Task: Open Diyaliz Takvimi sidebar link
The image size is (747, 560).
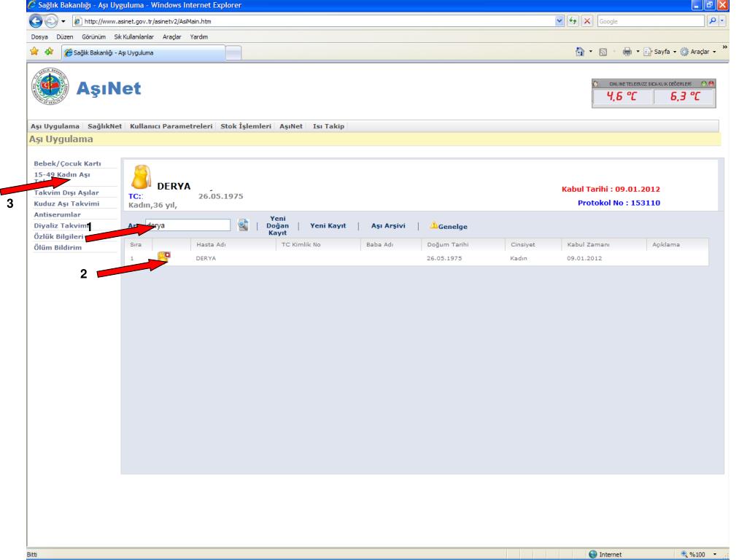Action: [x=61, y=225]
